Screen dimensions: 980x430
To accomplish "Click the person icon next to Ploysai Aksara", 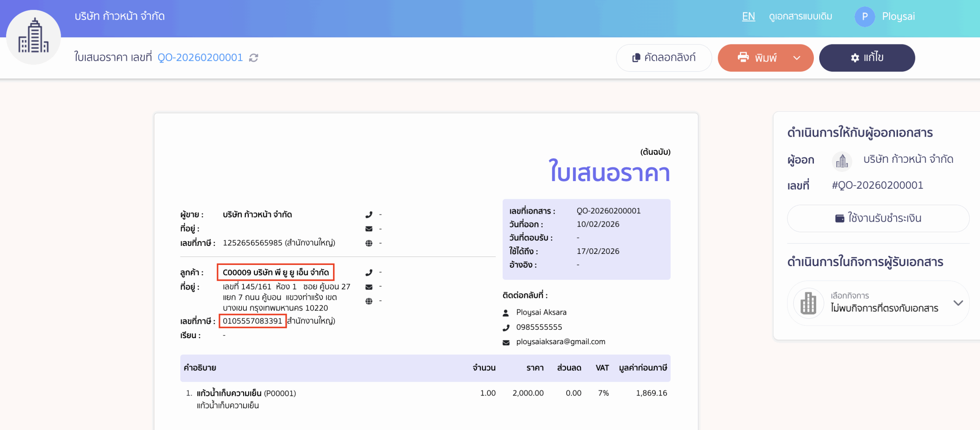I will (506, 313).
